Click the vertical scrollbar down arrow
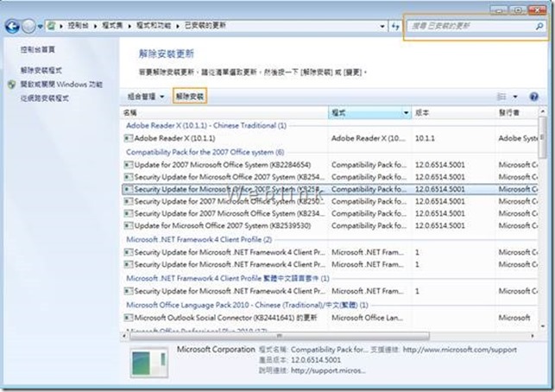The image size is (555, 392). click(x=543, y=326)
